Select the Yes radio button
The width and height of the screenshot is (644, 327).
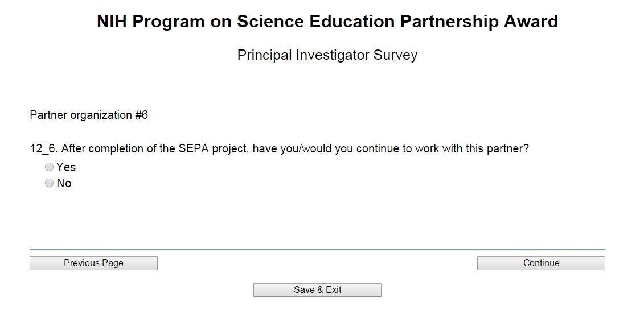tap(50, 167)
